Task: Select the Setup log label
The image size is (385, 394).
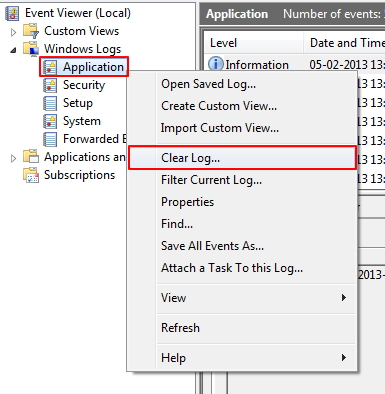Action: coord(78,103)
